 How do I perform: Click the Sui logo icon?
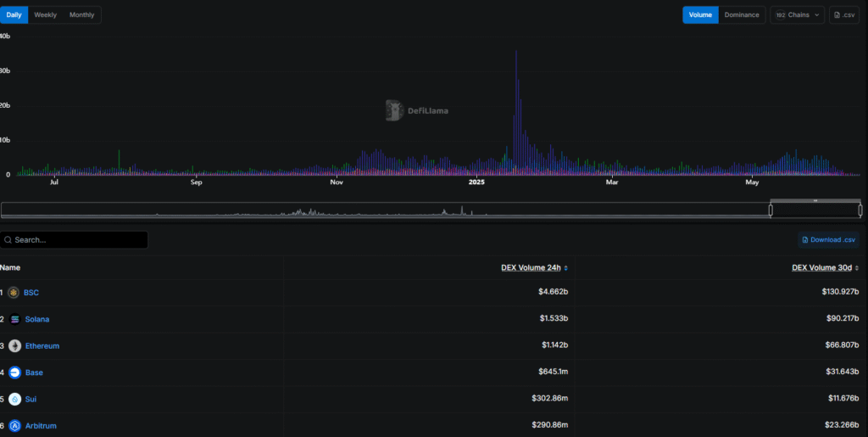[15, 399]
